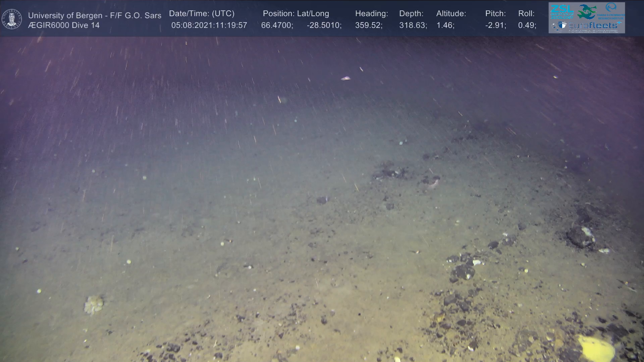Click the University of Bergen seal logo

(12, 19)
